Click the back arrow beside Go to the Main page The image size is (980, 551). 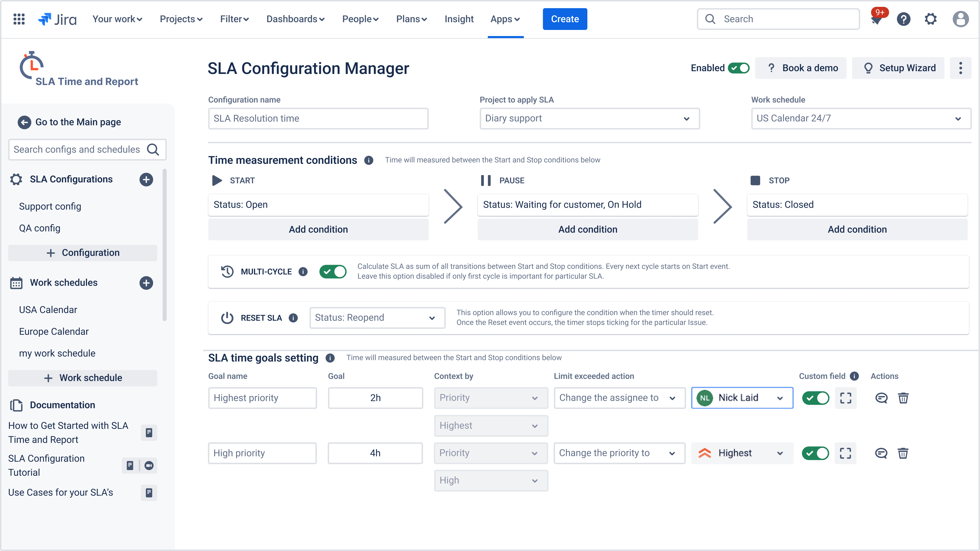(x=24, y=122)
